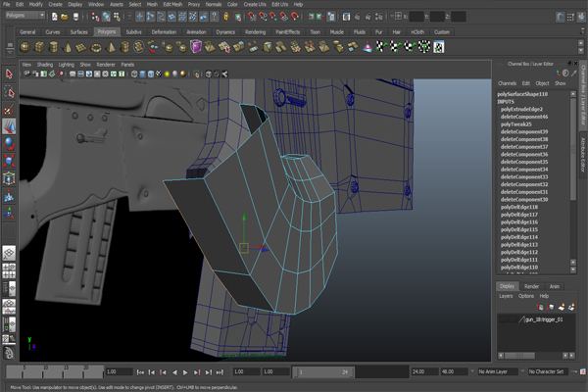Create a polygon torus from shelf
The height and width of the screenshot is (392, 588).
[96, 47]
